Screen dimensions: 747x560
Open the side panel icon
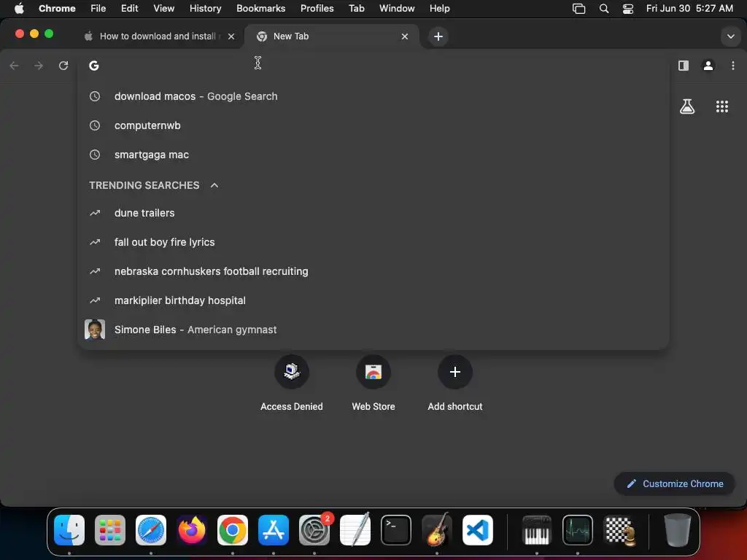point(683,66)
